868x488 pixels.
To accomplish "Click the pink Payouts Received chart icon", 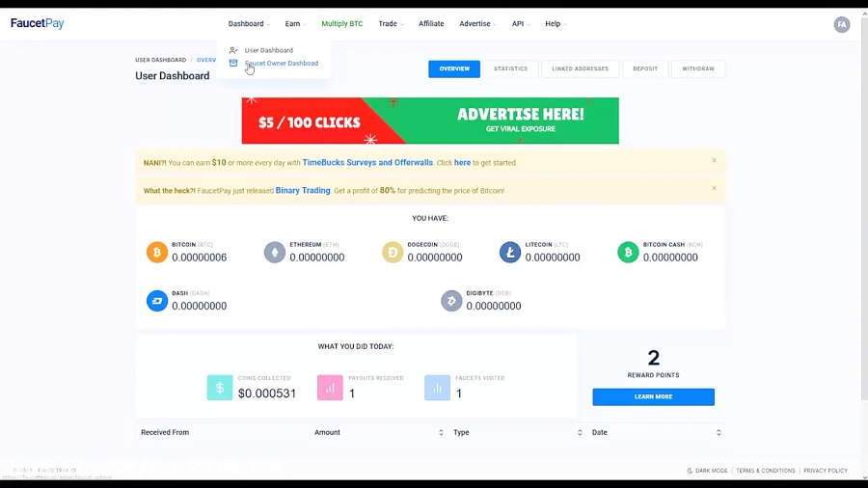I will pos(330,388).
